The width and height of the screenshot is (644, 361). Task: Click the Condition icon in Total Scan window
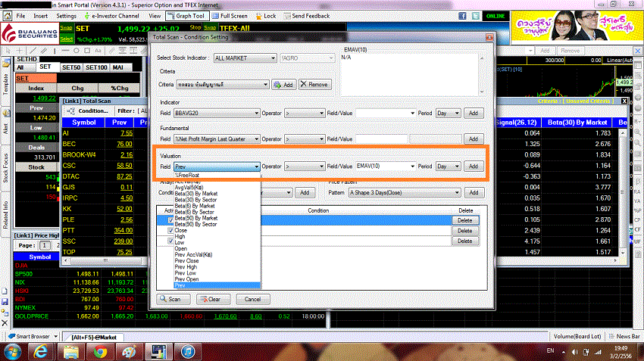click(x=70, y=110)
